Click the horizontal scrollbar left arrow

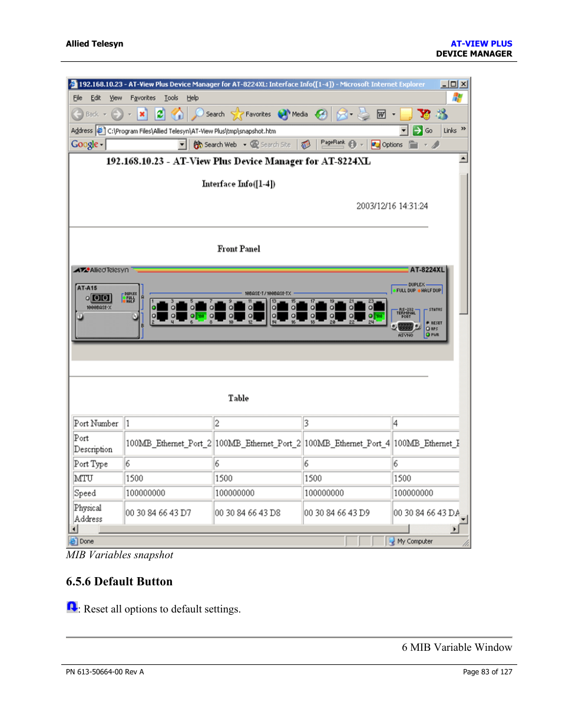74,529
